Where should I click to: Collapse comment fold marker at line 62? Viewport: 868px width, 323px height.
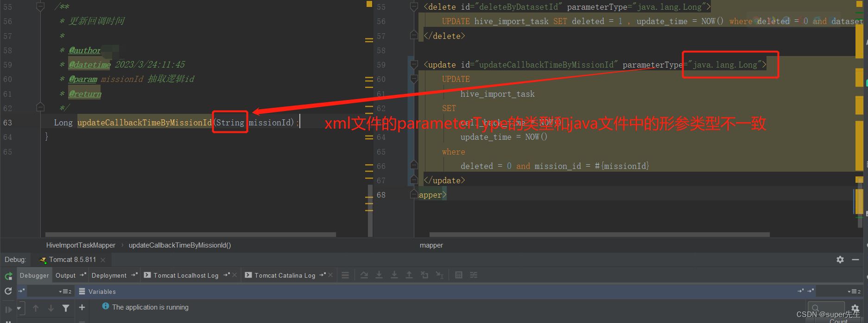pyautogui.click(x=40, y=108)
